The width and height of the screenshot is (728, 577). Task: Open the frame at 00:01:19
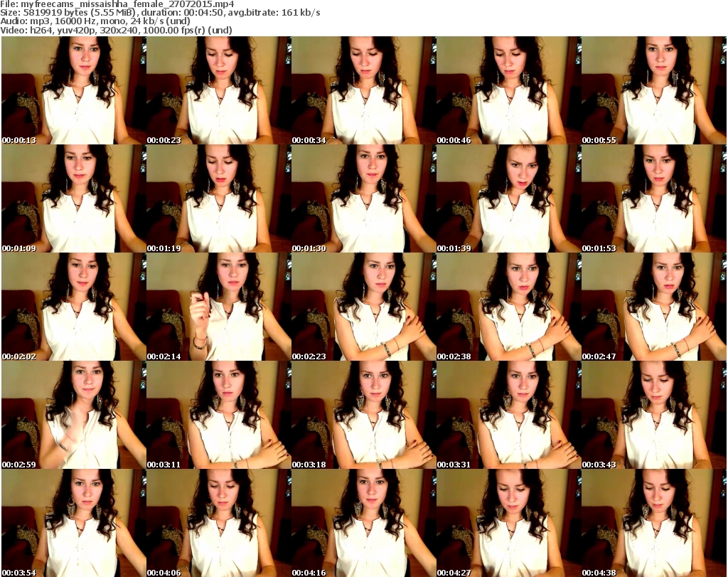click(219, 198)
